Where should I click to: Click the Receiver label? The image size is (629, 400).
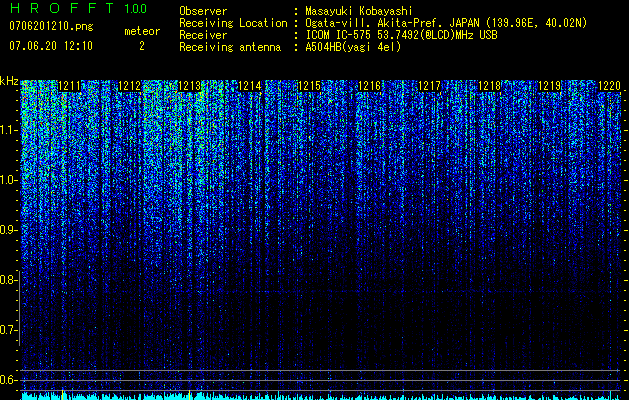(x=203, y=35)
